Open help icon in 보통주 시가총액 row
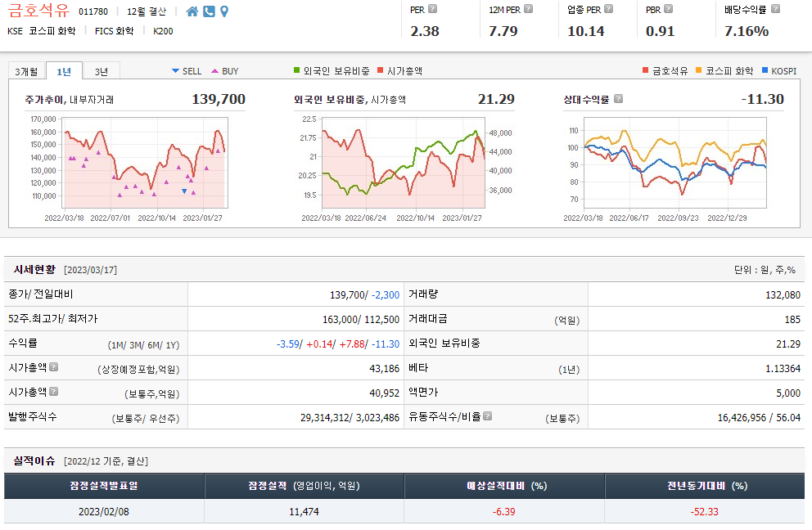The width and height of the screenshot is (812, 530). 53,391
